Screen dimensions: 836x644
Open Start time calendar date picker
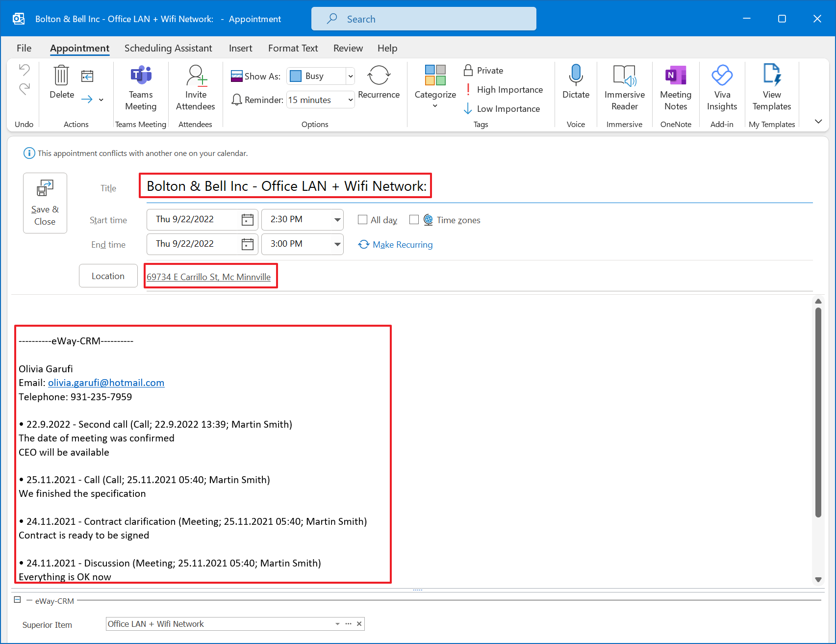(x=248, y=220)
